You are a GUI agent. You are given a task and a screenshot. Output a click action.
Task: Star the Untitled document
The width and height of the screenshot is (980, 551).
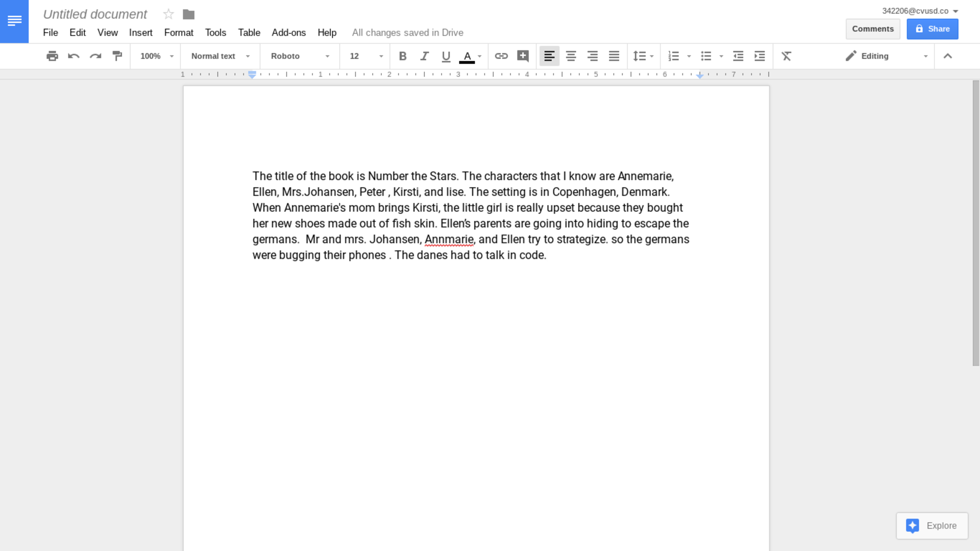168,14
